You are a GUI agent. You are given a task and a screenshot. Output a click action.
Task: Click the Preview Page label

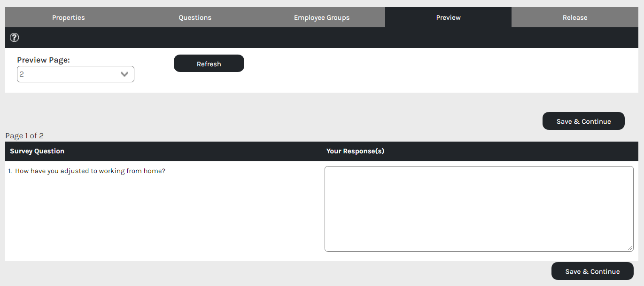[43, 60]
